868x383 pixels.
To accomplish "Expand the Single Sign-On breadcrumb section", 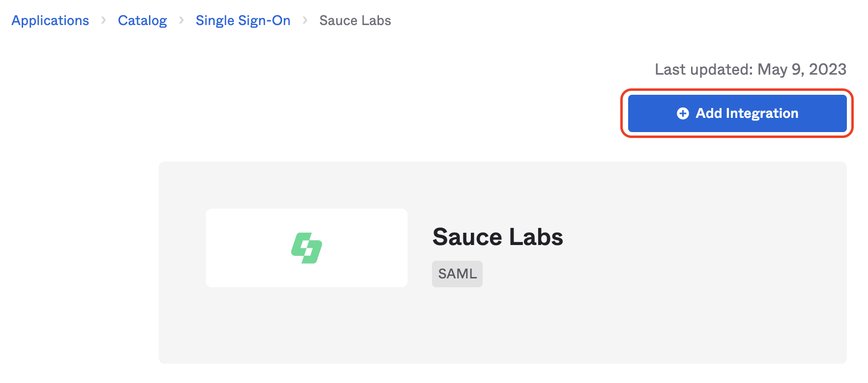I will pyautogui.click(x=243, y=21).
